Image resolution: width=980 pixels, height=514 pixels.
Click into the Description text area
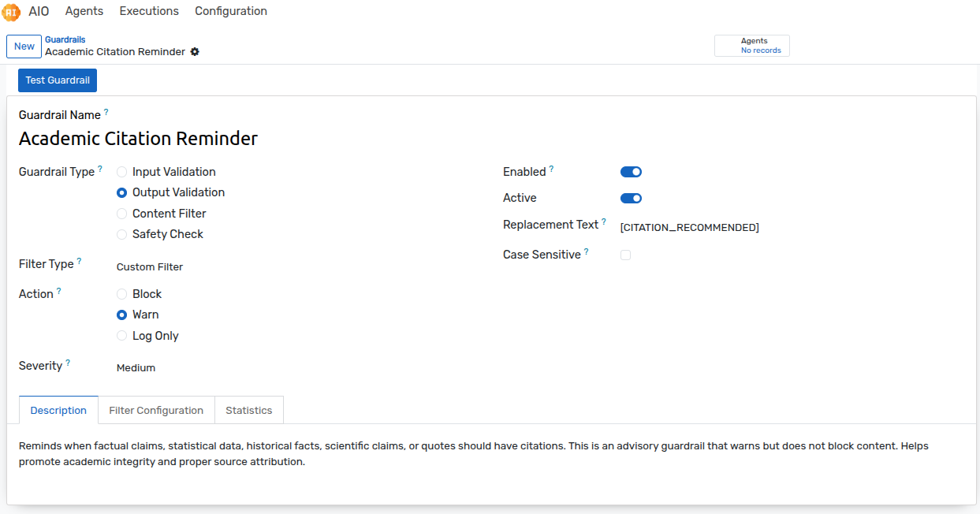[x=491, y=454]
